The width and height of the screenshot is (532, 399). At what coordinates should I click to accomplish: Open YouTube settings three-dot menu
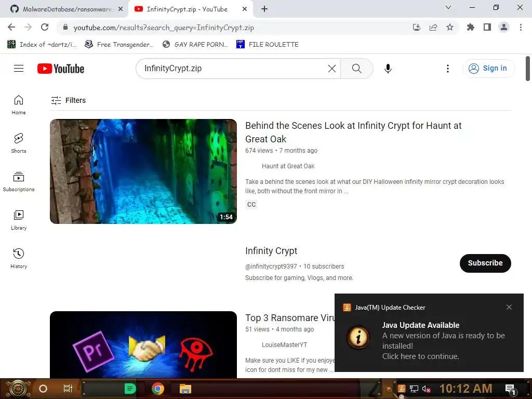pos(448,69)
